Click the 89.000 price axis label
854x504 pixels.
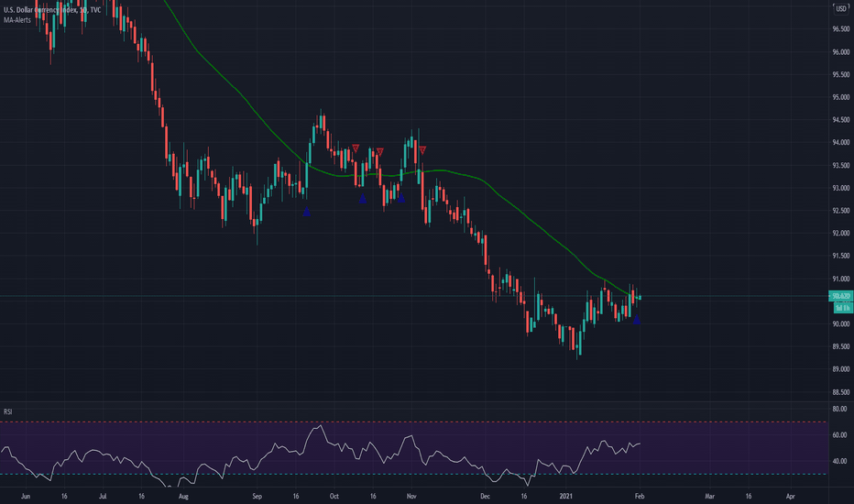point(840,369)
